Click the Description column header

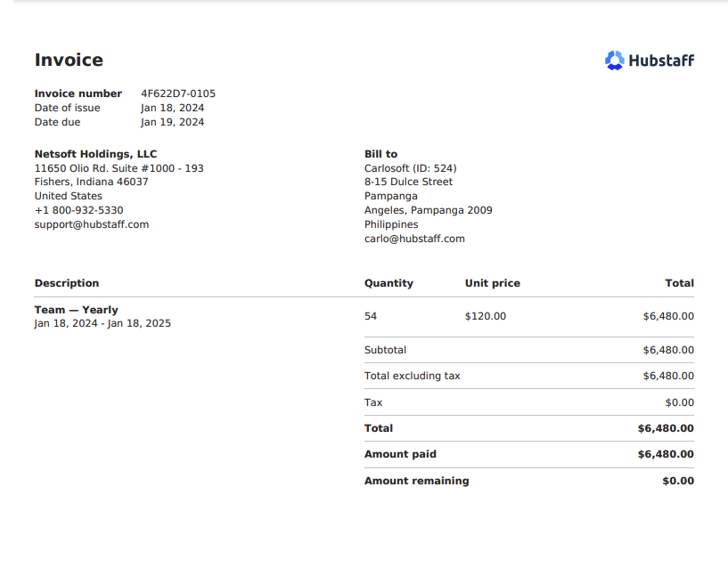click(x=67, y=283)
